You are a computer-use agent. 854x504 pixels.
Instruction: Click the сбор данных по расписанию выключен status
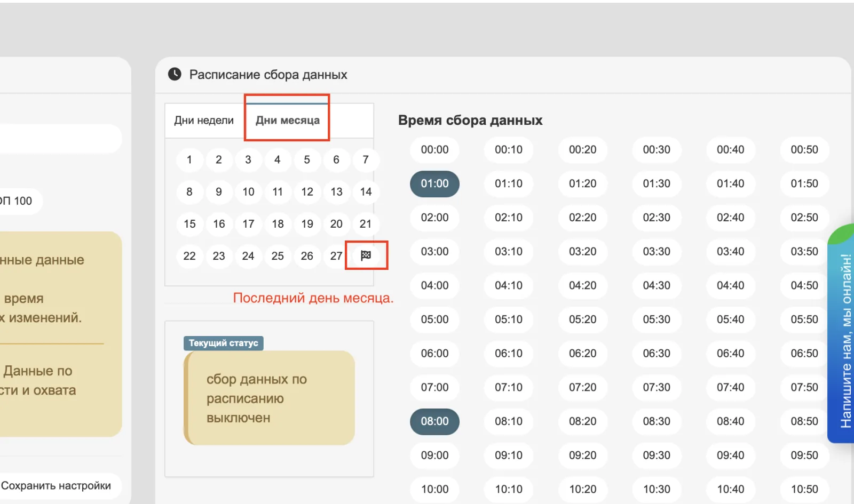point(270,398)
